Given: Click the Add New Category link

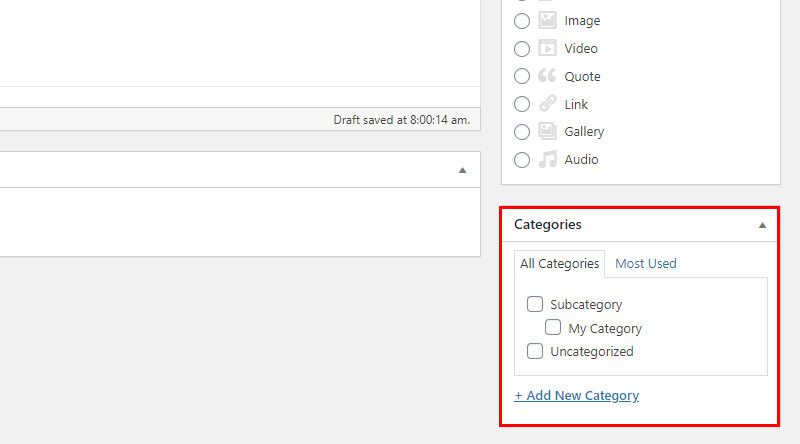Looking at the screenshot, I should point(577,396).
